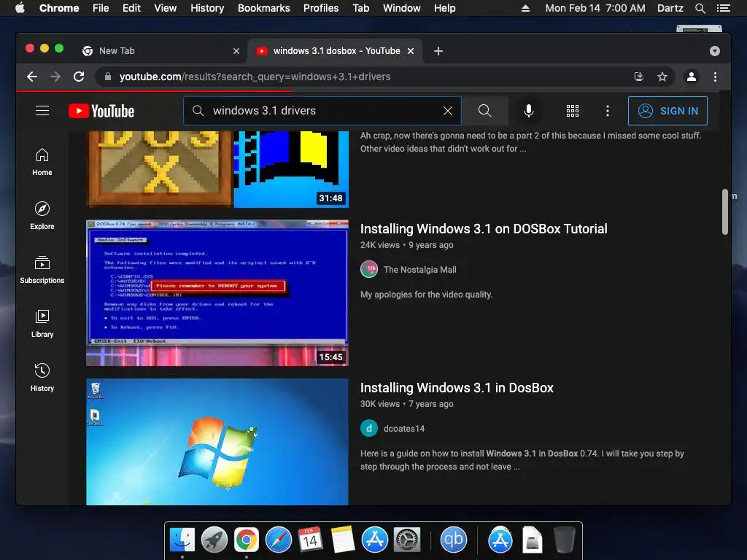Open the YouTube hamburger guide menu
Viewport: 747px width, 560px height.
point(42,111)
